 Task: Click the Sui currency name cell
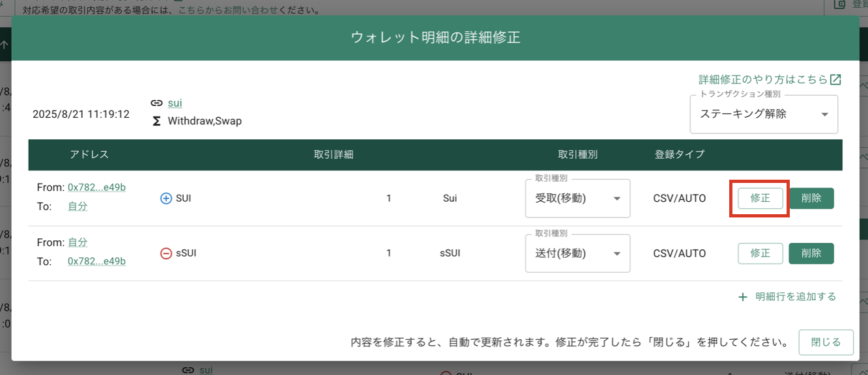(x=450, y=198)
